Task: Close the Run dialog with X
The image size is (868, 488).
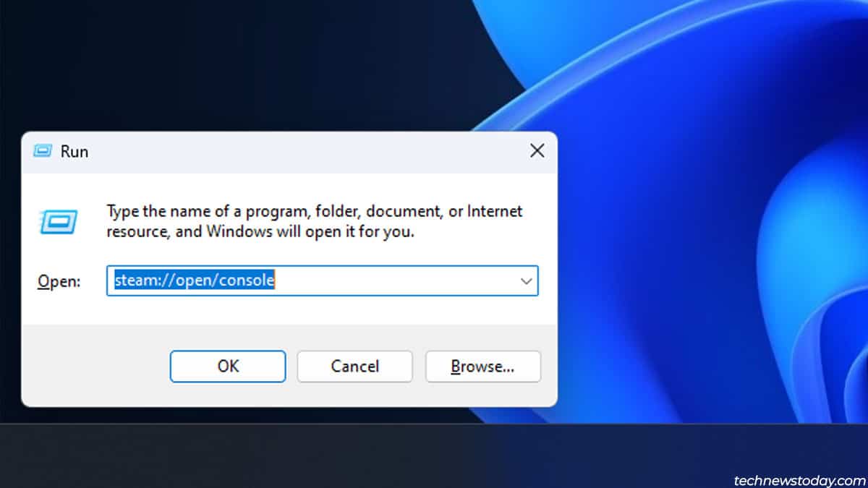Action: 537,150
